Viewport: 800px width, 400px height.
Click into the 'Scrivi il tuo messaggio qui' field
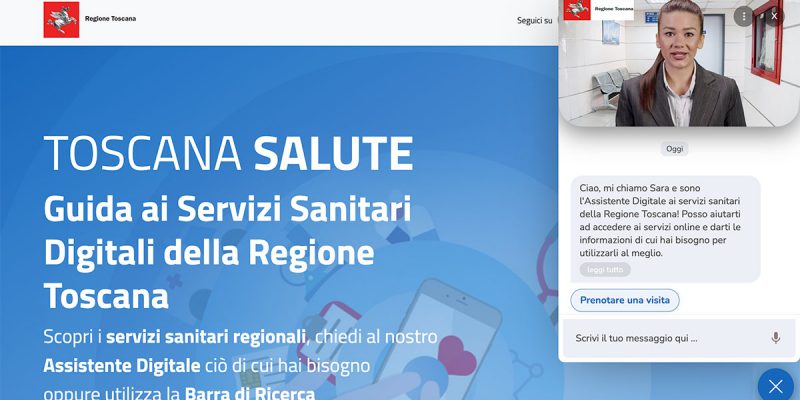[668, 338]
